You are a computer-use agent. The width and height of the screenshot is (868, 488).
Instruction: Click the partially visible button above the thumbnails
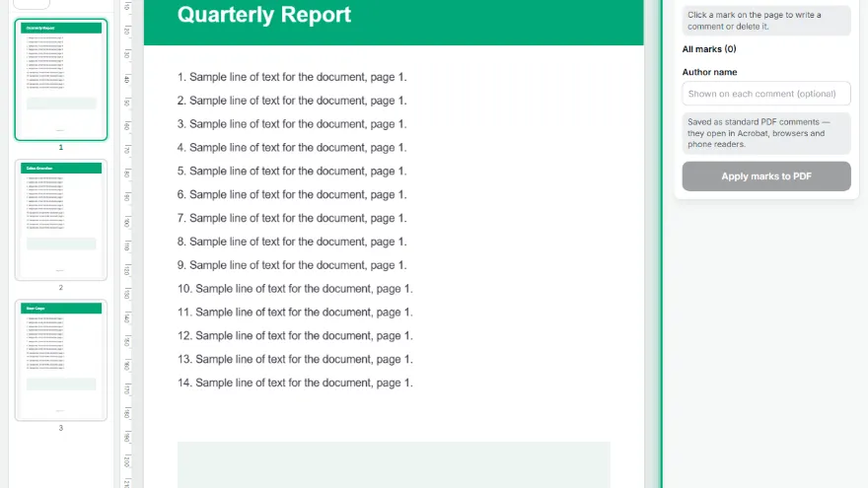(x=32, y=4)
